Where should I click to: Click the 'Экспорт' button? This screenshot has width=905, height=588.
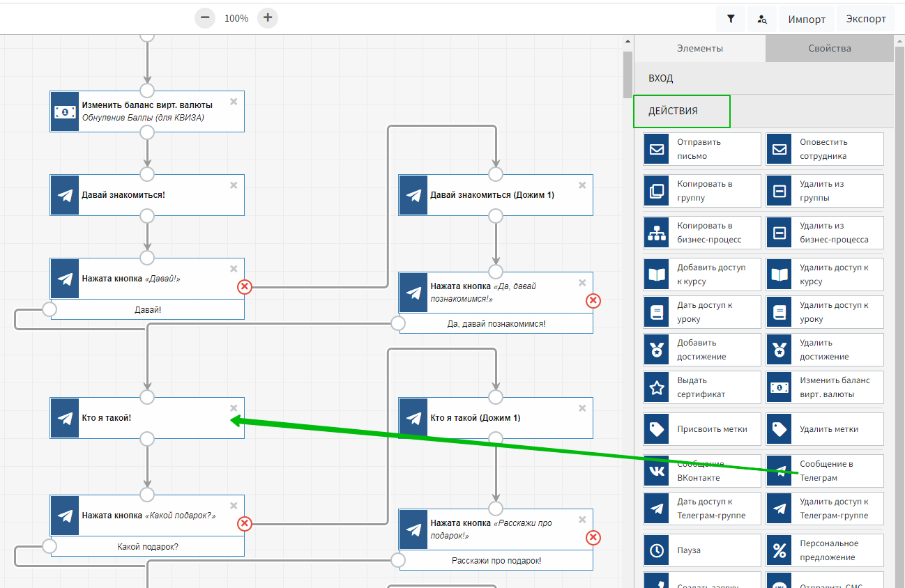[865, 19]
